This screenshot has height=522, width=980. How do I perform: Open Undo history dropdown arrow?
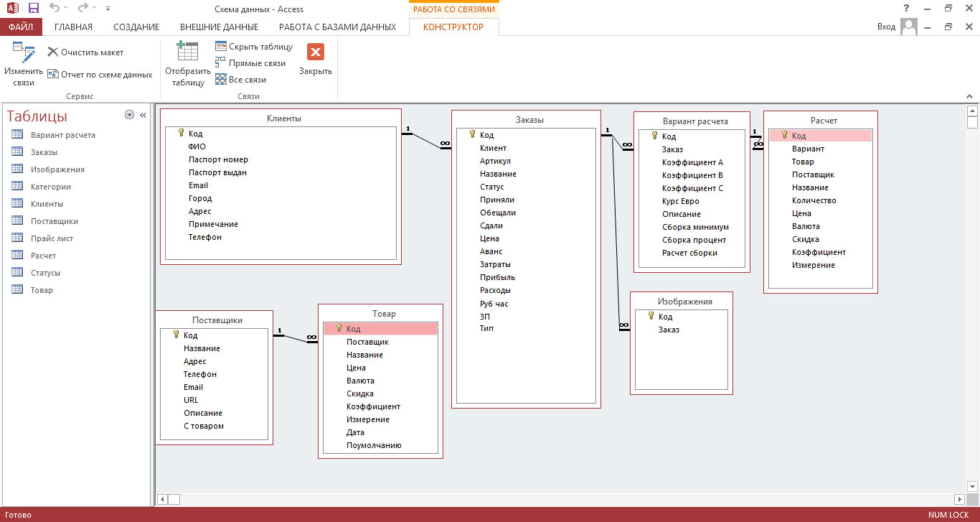coord(66,9)
